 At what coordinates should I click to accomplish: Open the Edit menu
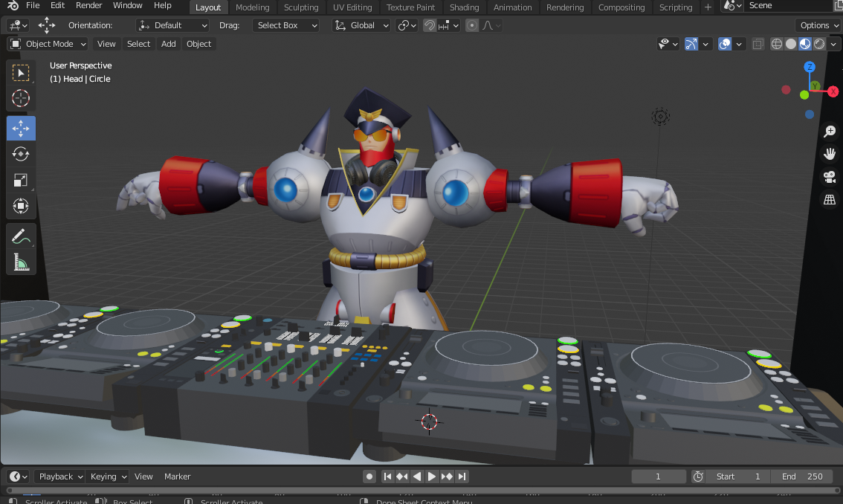point(57,5)
